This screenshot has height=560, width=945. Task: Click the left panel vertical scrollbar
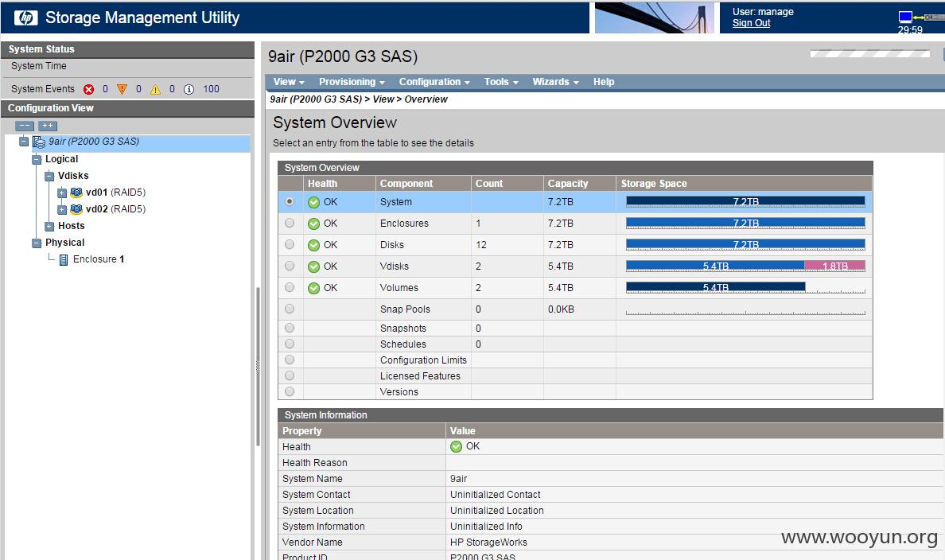click(258, 367)
